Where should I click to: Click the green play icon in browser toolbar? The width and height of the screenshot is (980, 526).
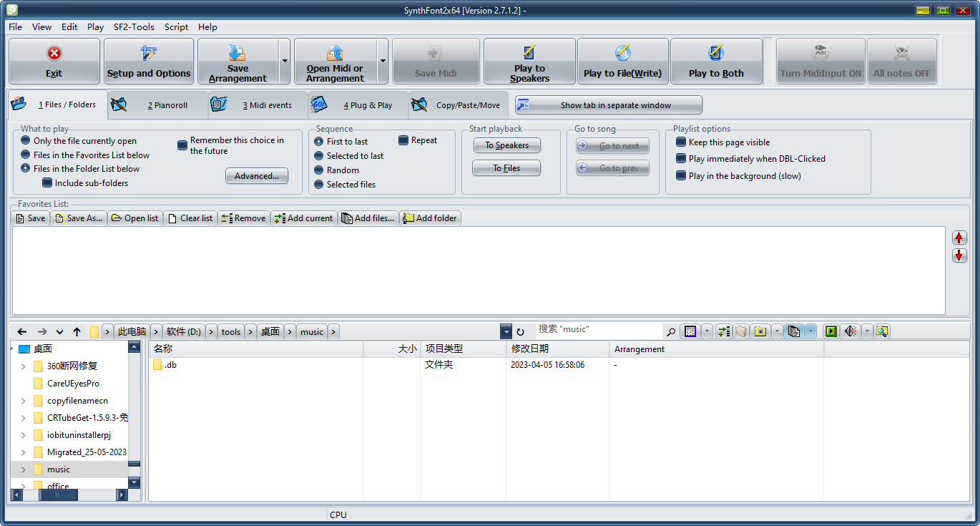tap(830, 331)
